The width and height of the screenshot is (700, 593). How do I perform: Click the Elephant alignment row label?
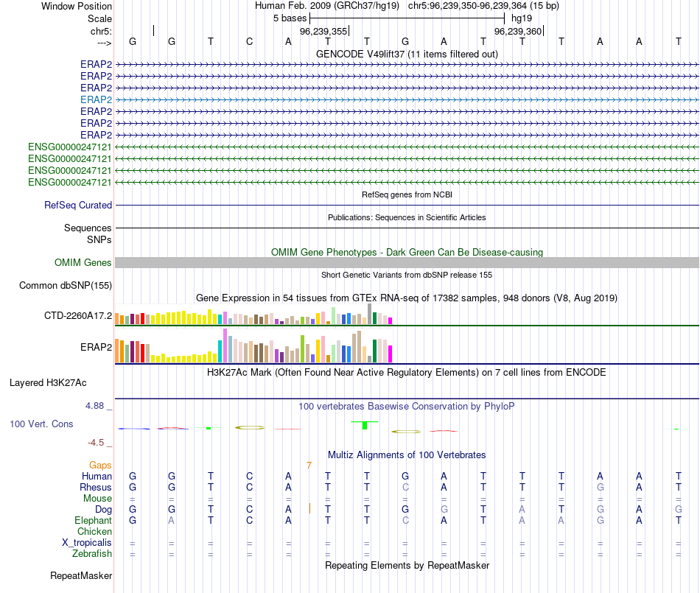coord(93,520)
